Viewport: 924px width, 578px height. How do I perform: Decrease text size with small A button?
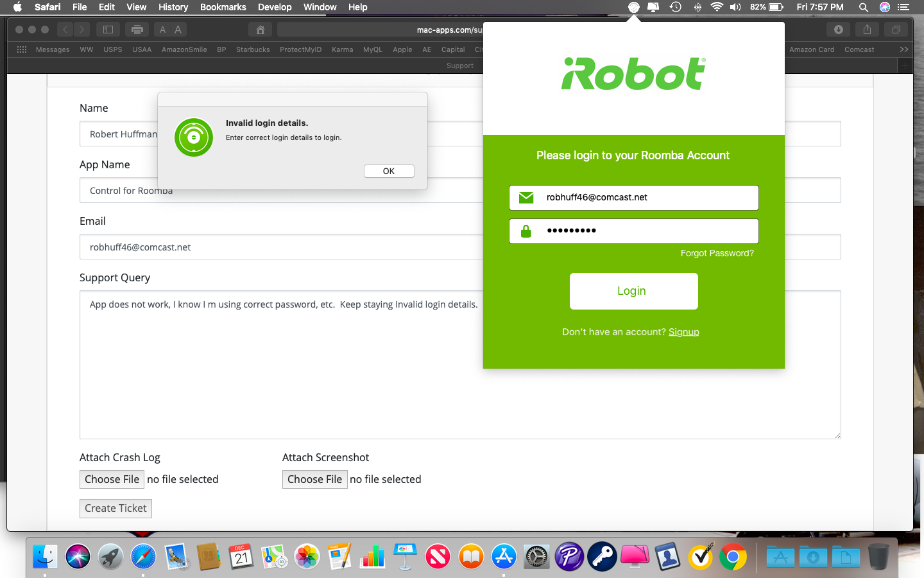(163, 30)
